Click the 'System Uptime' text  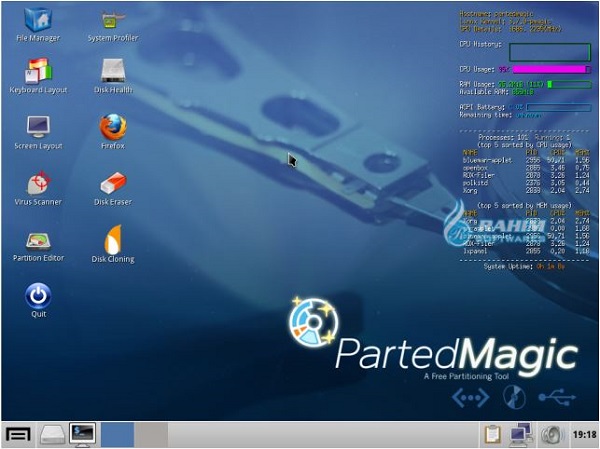[508, 266]
